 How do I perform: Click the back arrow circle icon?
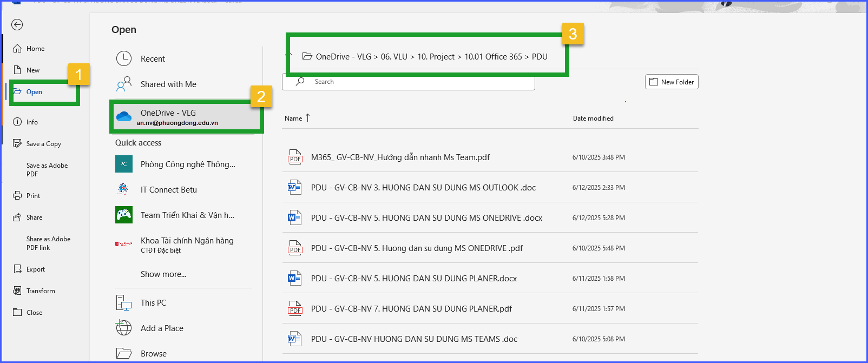point(17,24)
